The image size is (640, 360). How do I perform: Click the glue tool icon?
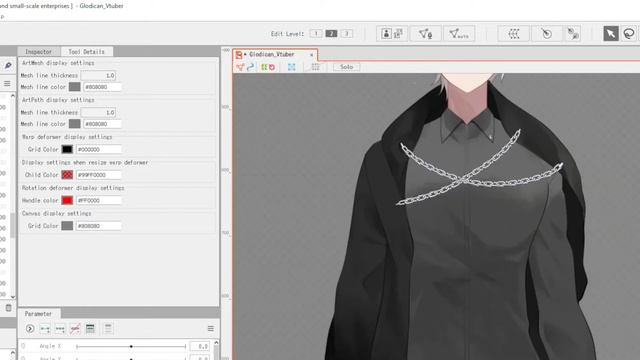click(x=573, y=33)
